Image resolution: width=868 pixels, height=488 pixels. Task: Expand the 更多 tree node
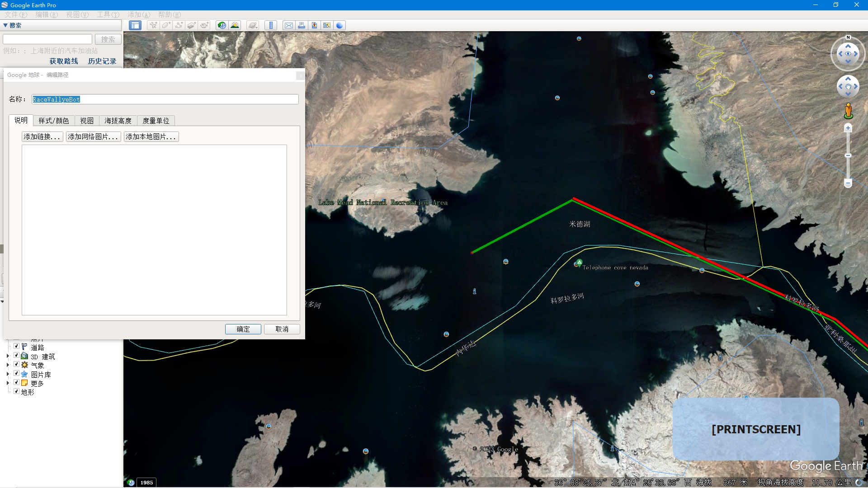pyautogui.click(x=8, y=383)
